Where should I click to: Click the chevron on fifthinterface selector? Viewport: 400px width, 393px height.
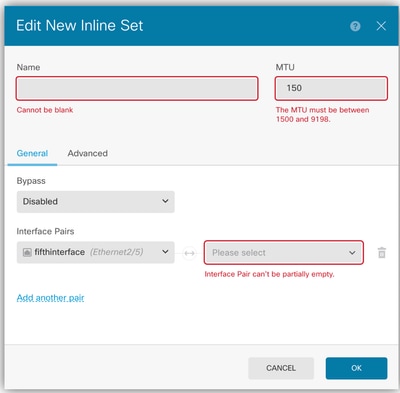165,252
